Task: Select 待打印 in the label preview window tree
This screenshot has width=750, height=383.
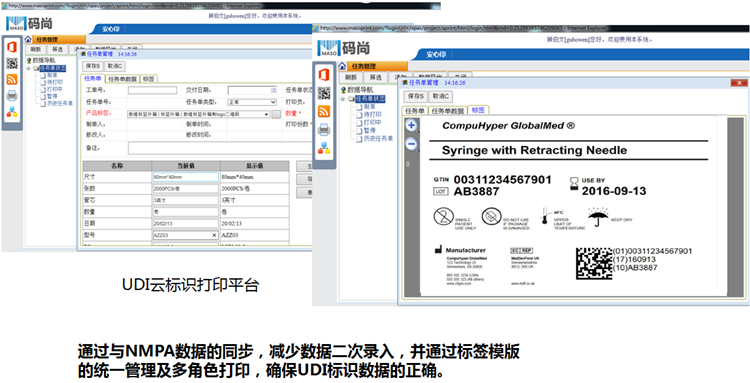Action: click(x=373, y=115)
